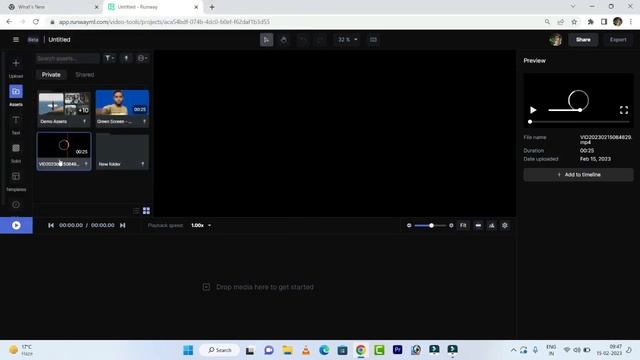Open the Templates sidebar panel

(16, 176)
